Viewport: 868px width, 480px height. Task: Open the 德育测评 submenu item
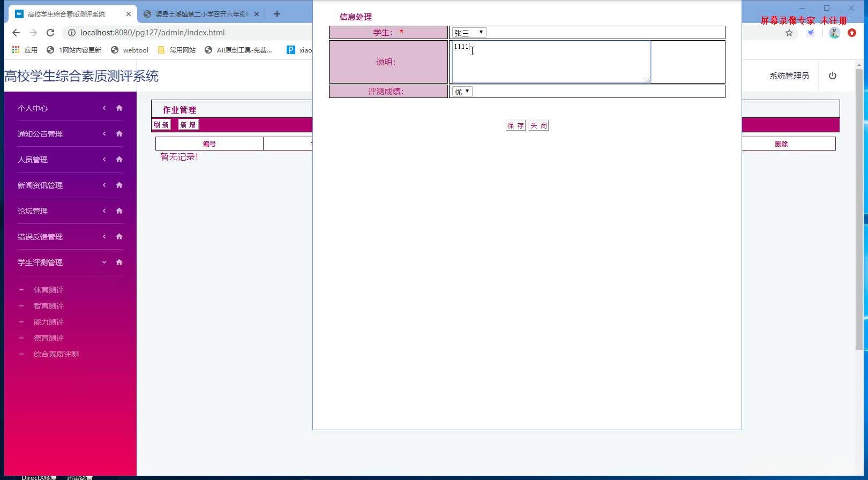pos(49,338)
